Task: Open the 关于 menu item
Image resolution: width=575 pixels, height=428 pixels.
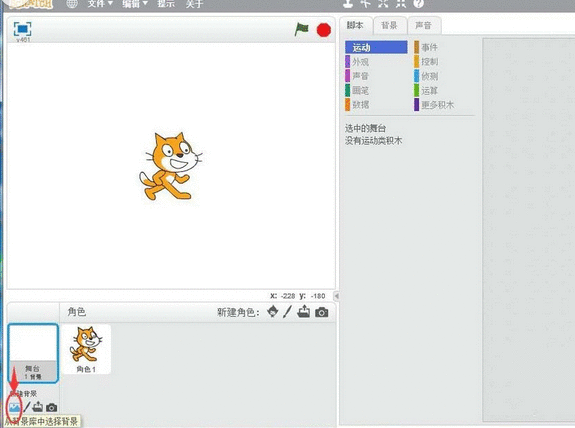Action: click(194, 4)
